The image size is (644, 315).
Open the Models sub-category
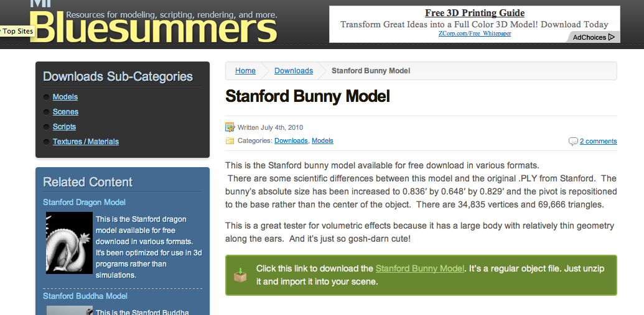(65, 97)
